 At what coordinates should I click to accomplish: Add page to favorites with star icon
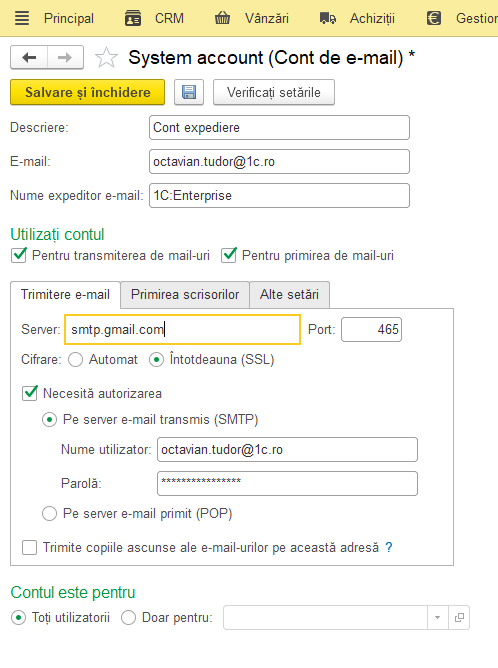(106, 58)
